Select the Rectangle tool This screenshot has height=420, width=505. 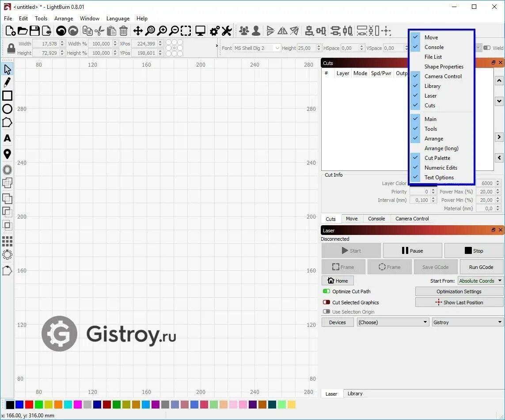pos(7,95)
